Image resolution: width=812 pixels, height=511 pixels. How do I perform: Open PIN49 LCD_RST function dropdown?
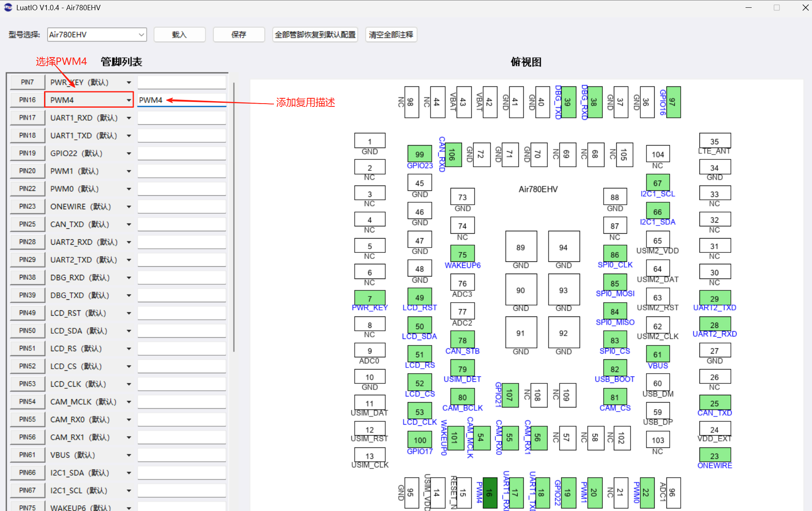click(x=89, y=313)
